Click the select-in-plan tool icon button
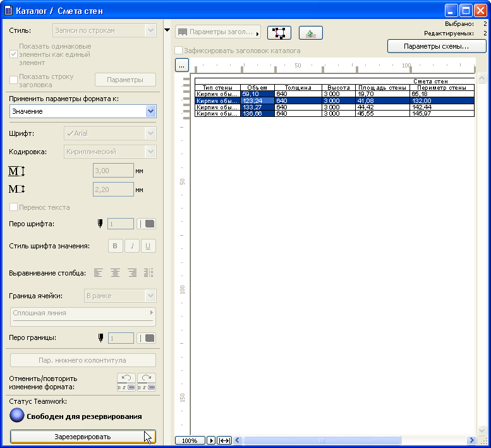This screenshot has height=448, width=491. [279, 33]
